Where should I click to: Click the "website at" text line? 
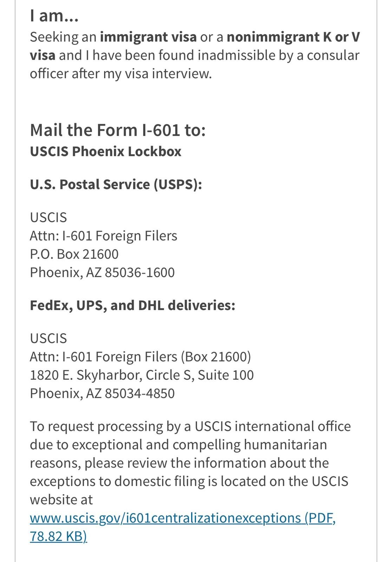pos(61,500)
